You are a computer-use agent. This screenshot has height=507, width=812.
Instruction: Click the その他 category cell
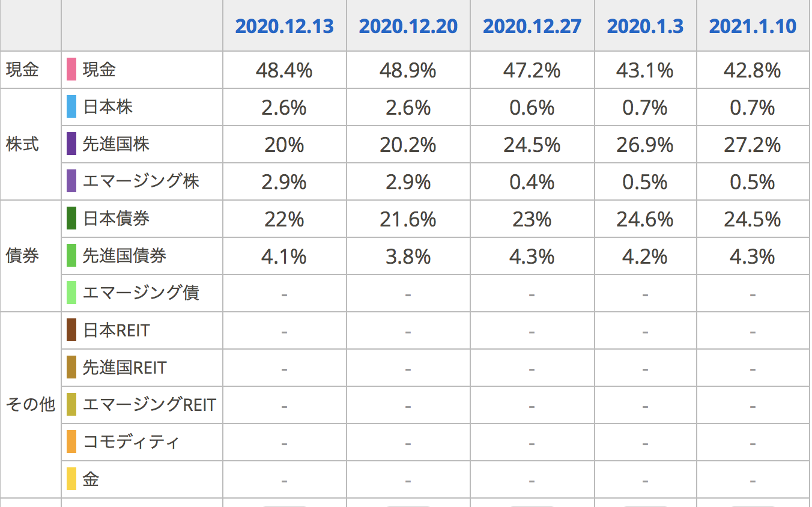point(30,405)
